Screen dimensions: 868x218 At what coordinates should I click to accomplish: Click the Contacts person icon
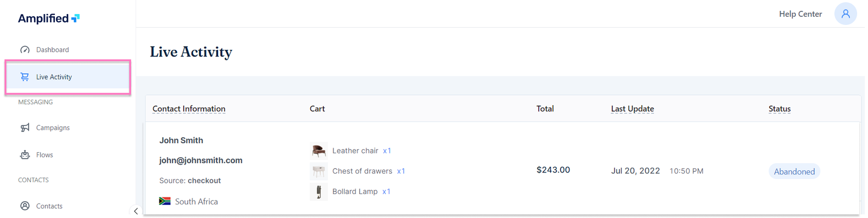pos(25,206)
